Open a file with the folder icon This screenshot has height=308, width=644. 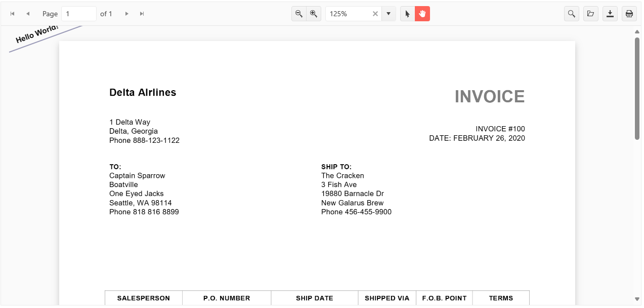(590, 14)
